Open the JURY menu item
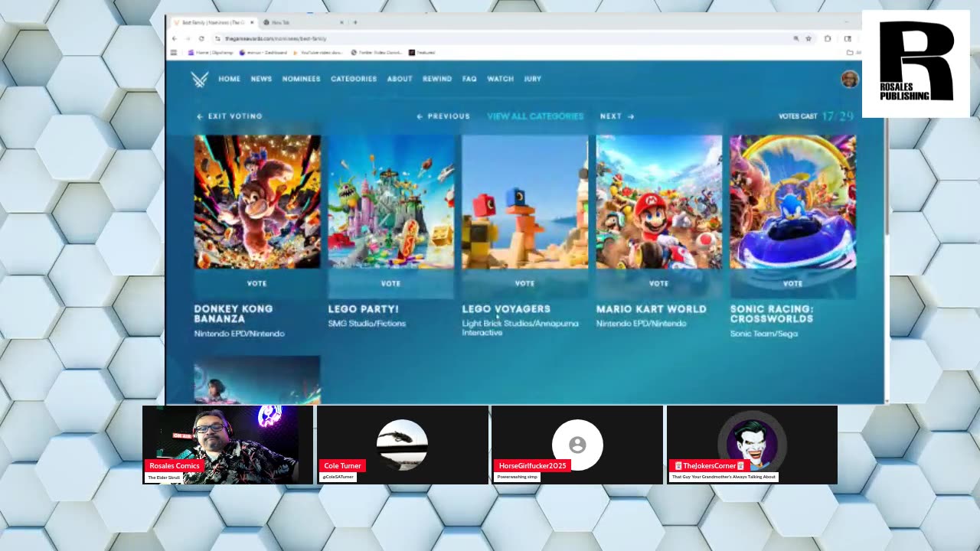980x551 pixels. tap(533, 79)
